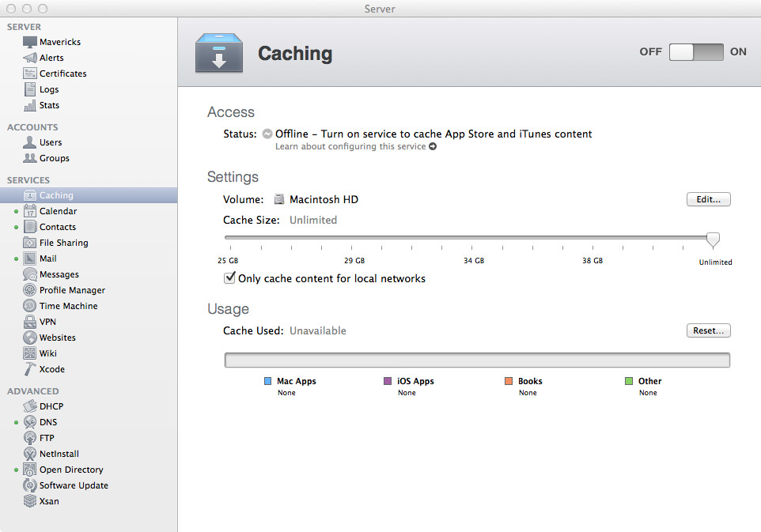Screen dimensions: 761x532
Task: Open the Xcode hammer icon
Action: pos(29,369)
